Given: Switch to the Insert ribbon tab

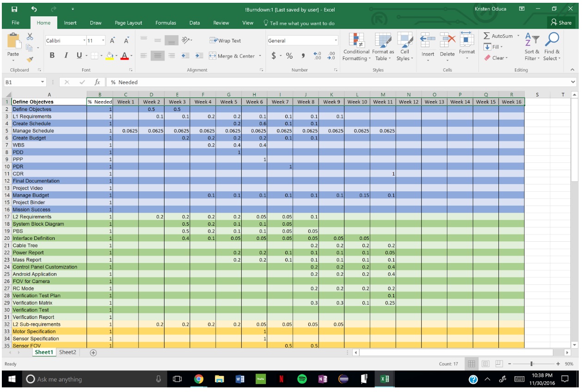Looking at the screenshot, I should (70, 23).
